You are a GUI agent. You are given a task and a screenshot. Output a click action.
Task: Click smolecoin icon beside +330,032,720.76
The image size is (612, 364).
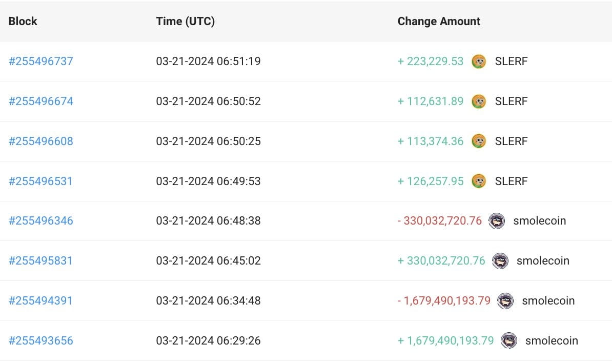point(500,261)
